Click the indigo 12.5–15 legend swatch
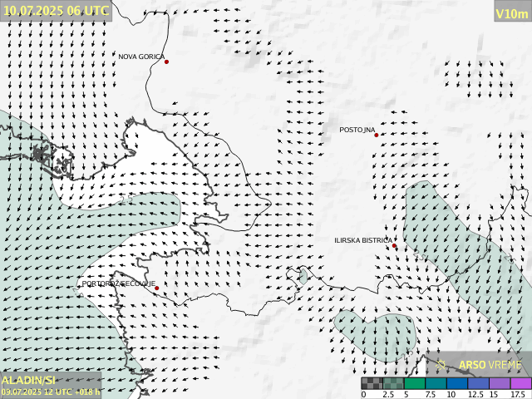The height and width of the screenshot is (399, 532). (x=479, y=383)
